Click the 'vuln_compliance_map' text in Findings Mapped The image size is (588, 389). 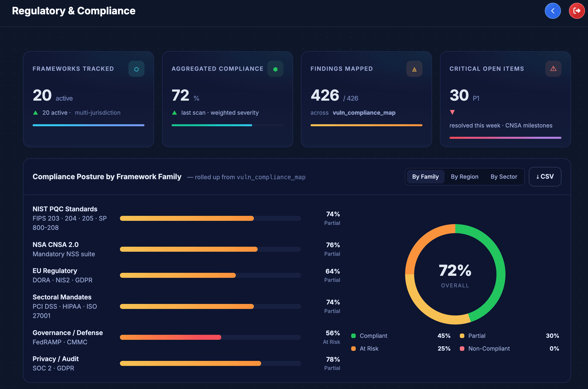pos(364,113)
